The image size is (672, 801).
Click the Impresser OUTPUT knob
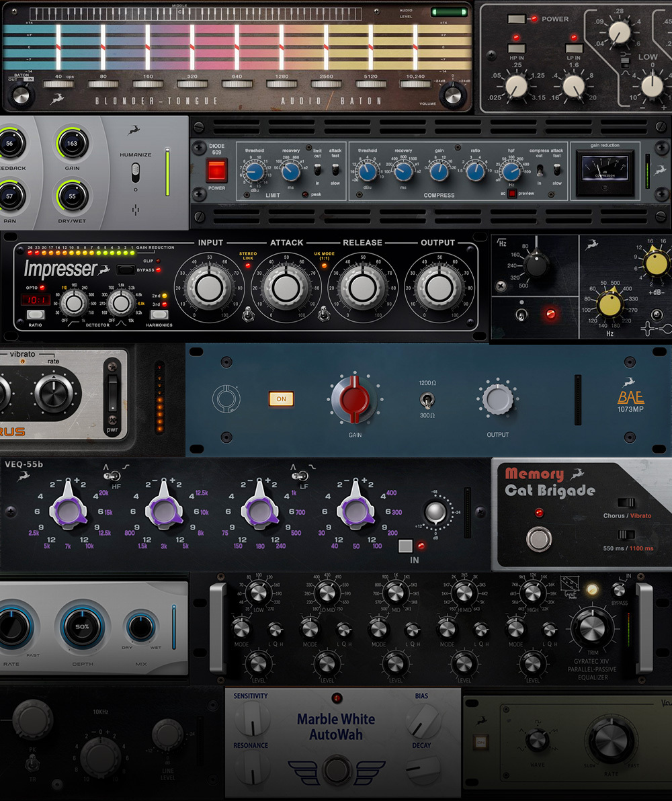pyautogui.click(x=438, y=288)
